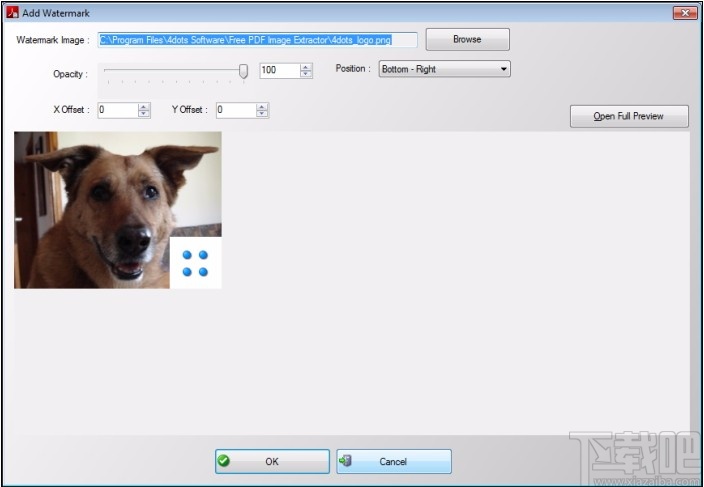Click the dog preview thumbnail
704x487 pixels.
tap(118, 210)
